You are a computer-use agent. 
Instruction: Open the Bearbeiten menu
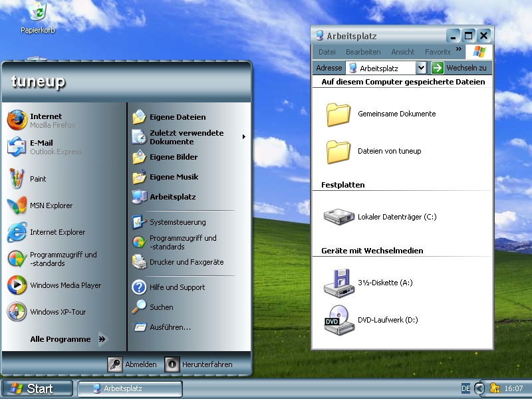[x=363, y=52]
